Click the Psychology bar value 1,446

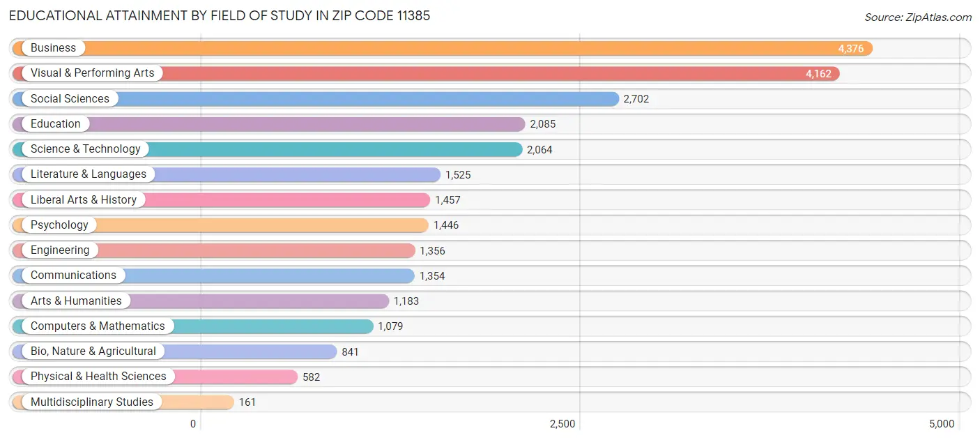(x=447, y=225)
